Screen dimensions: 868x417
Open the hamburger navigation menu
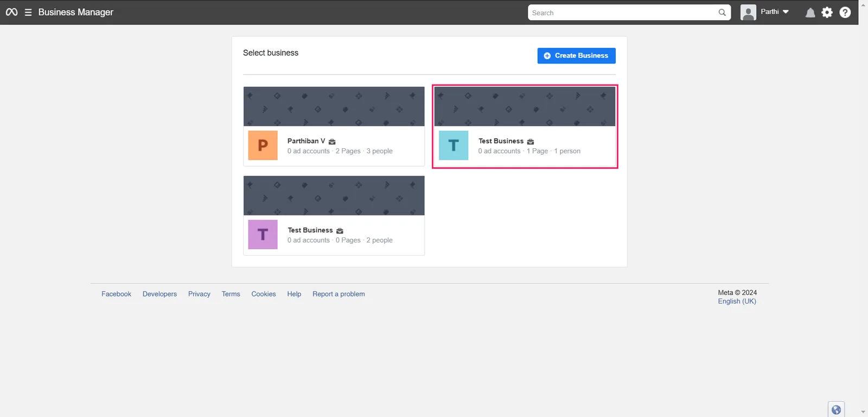tap(28, 12)
